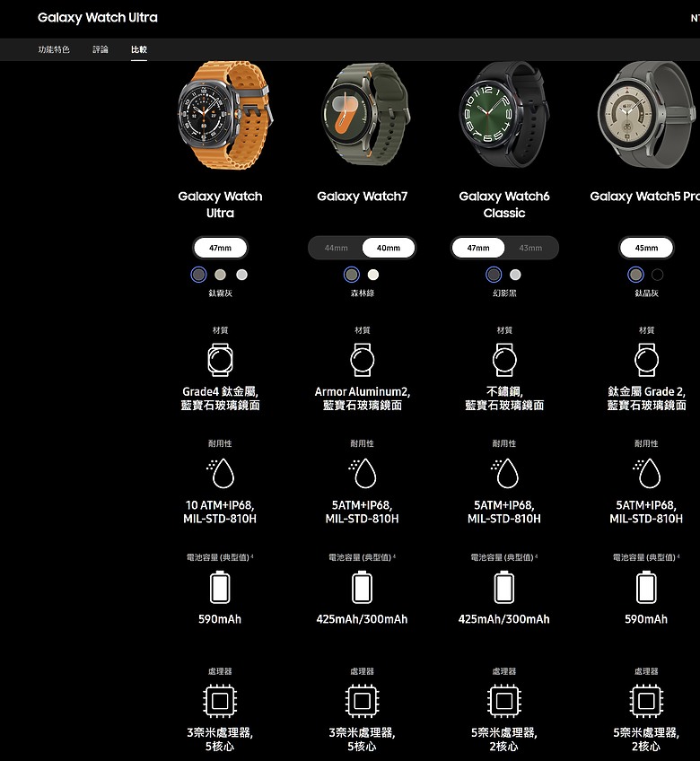Click Grade4 鈦金屬 material text
The image size is (700, 761).
[x=220, y=391]
